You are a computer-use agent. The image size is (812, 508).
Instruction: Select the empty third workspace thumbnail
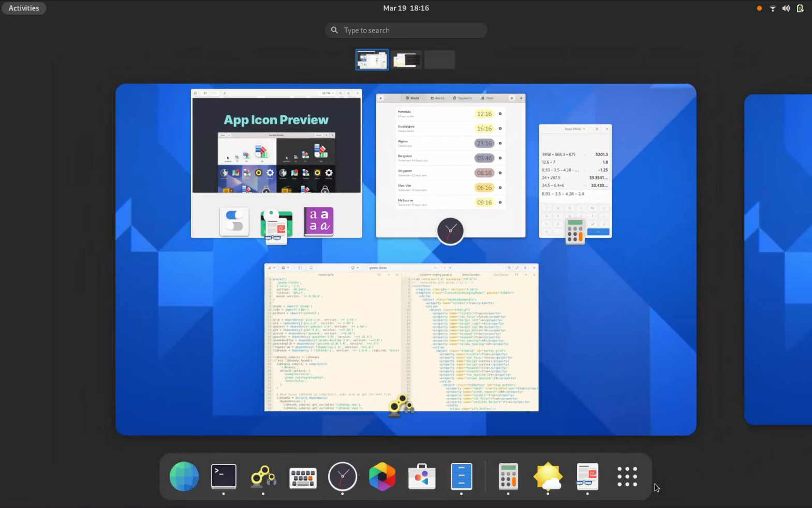pos(440,60)
